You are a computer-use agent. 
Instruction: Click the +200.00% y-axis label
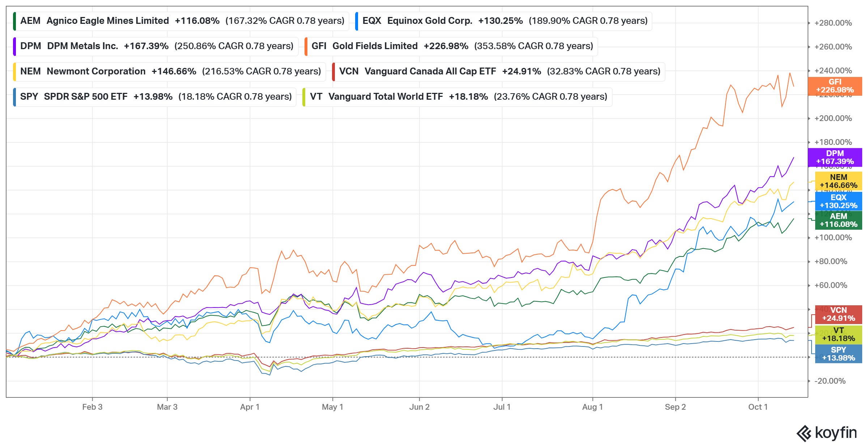click(833, 119)
